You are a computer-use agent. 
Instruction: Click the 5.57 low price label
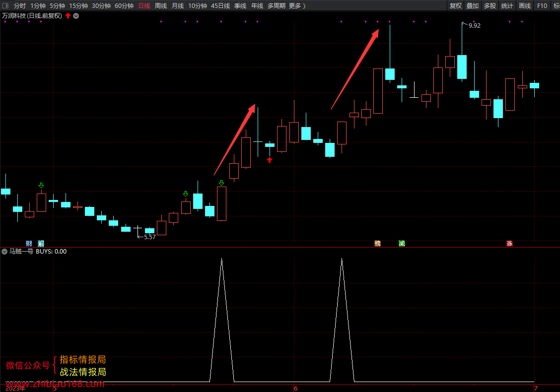pyautogui.click(x=149, y=237)
